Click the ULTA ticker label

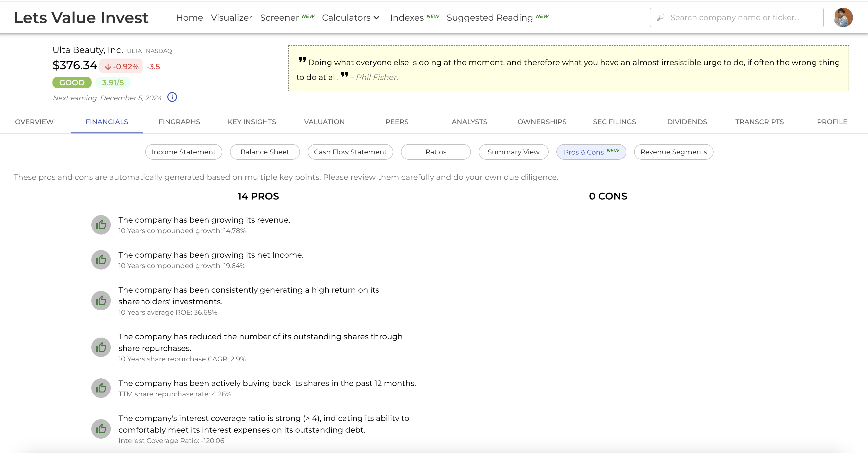tap(135, 51)
